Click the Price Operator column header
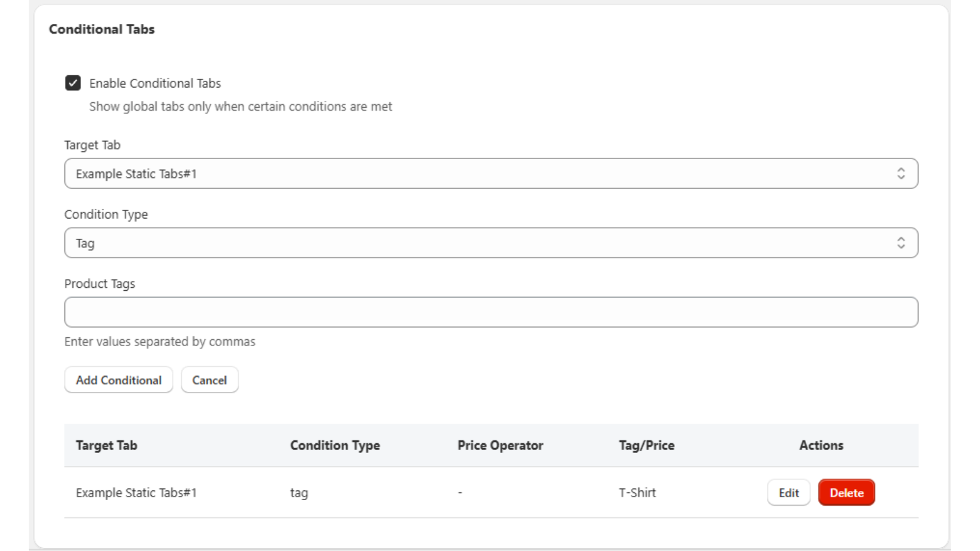This screenshot has height=551, width=980. (x=500, y=445)
